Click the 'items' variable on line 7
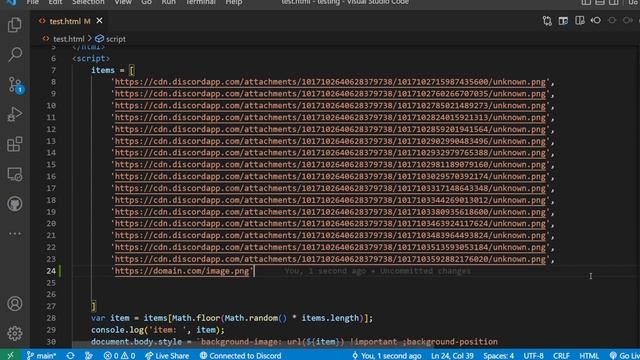Image resolution: width=640 pixels, height=360 pixels. (x=103, y=70)
